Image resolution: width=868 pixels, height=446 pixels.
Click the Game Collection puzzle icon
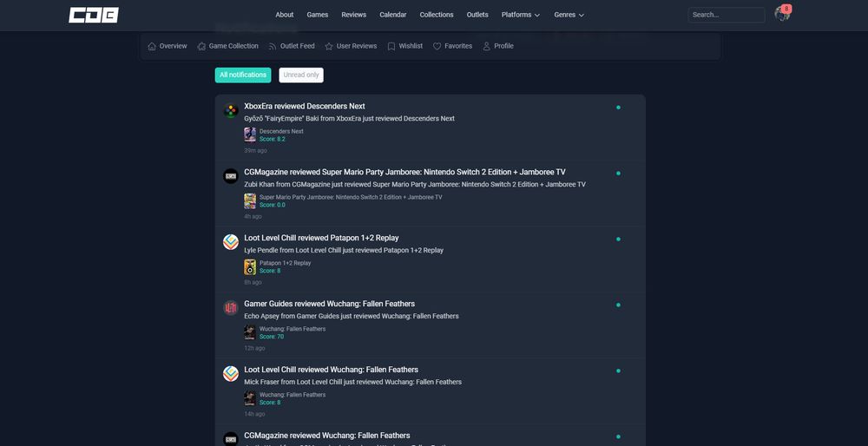[x=201, y=47]
